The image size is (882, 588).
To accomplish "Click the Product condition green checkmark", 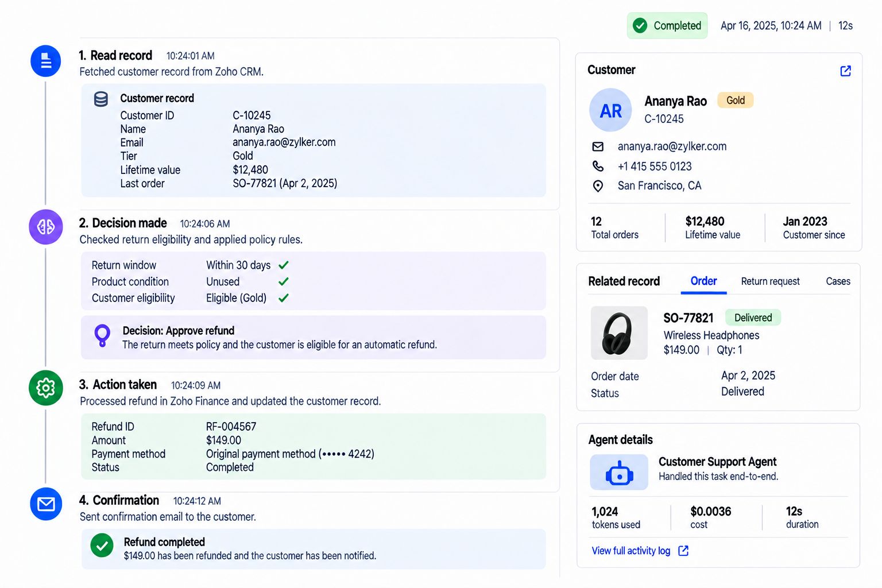I will pos(284,282).
